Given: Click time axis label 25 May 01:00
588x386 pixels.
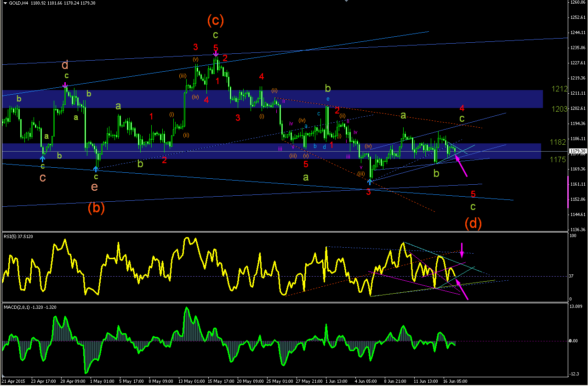Looking at the screenshot, I should point(279,381).
